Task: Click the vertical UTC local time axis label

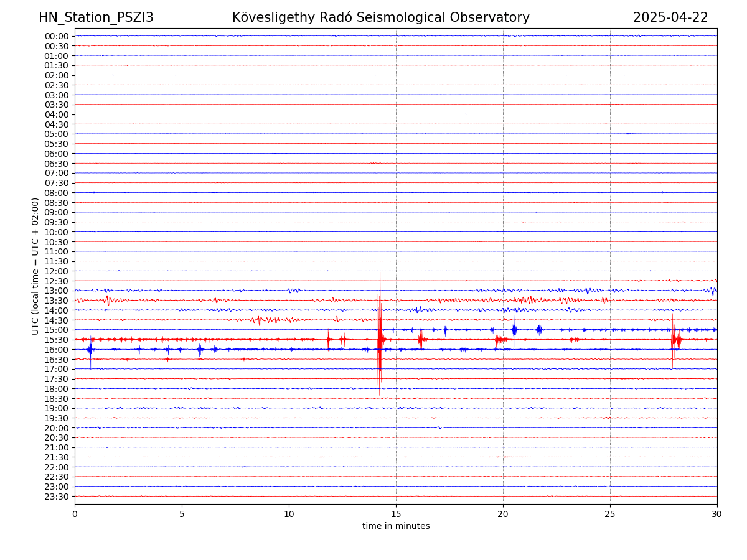Action: pos(35,266)
